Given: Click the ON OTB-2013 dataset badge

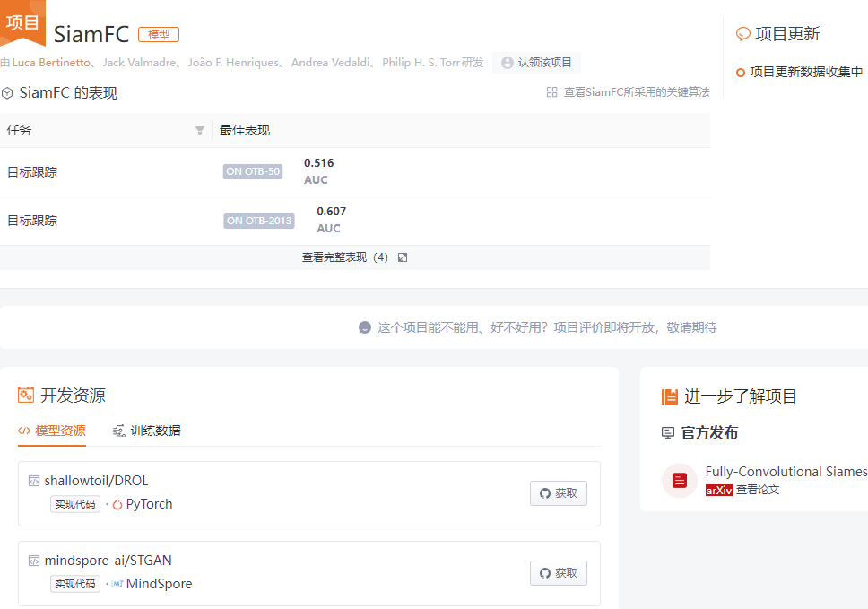Looking at the screenshot, I should coord(259,221).
